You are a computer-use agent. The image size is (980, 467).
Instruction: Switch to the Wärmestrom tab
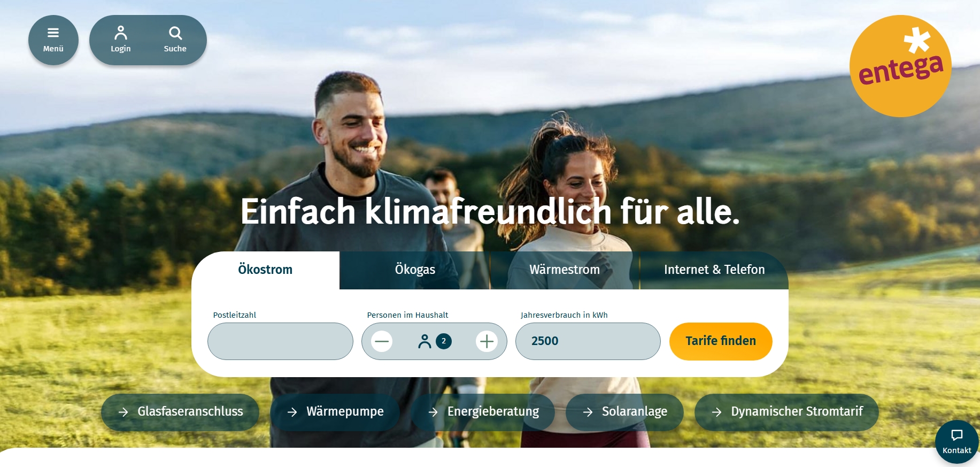tap(565, 270)
